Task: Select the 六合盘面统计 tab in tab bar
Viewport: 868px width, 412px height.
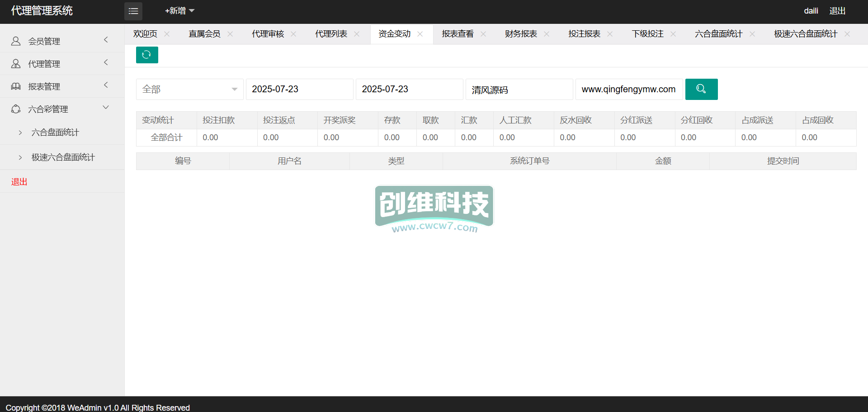Action: (718, 34)
